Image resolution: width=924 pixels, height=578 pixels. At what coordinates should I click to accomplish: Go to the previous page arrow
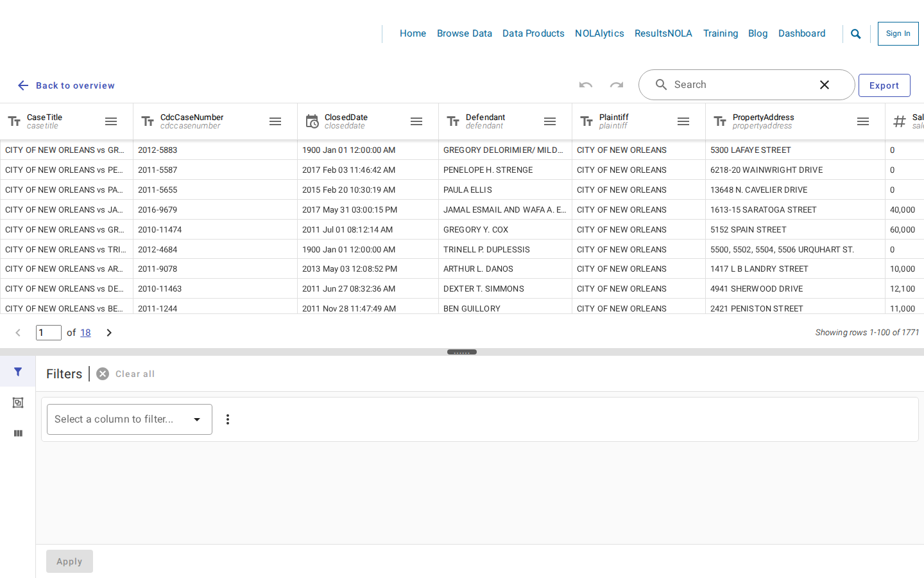18,333
